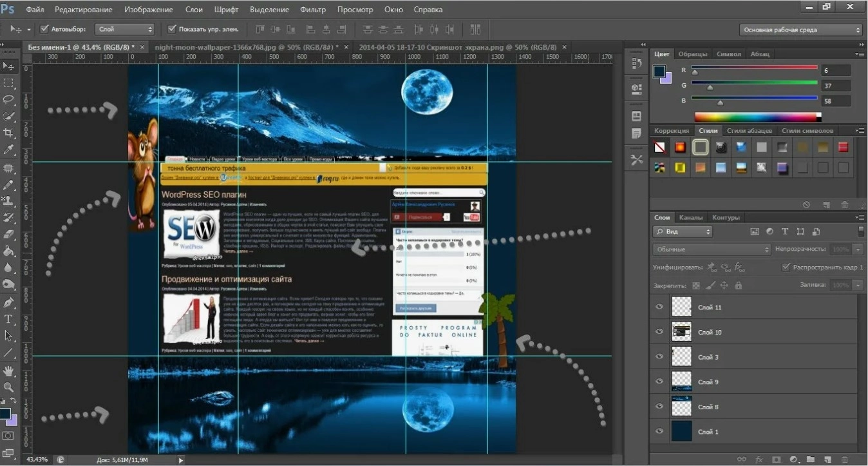Select the Hand tool
The height and width of the screenshot is (466, 868).
(x=9, y=370)
